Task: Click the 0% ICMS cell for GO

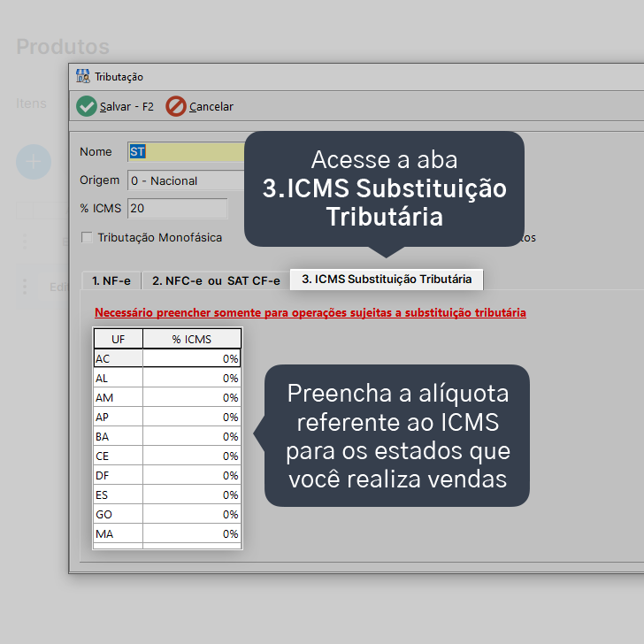Action: tap(192, 514)
